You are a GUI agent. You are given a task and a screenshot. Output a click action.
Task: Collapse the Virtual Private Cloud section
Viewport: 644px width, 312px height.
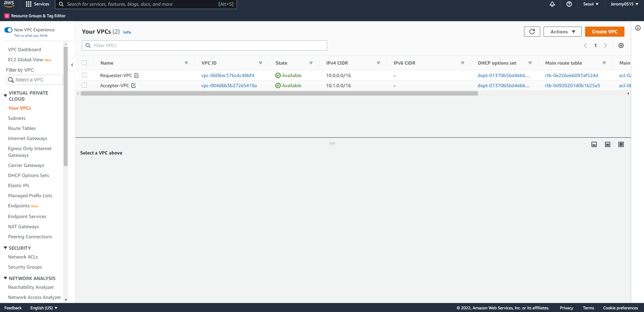pyautogui.click(x=5, y=96)
